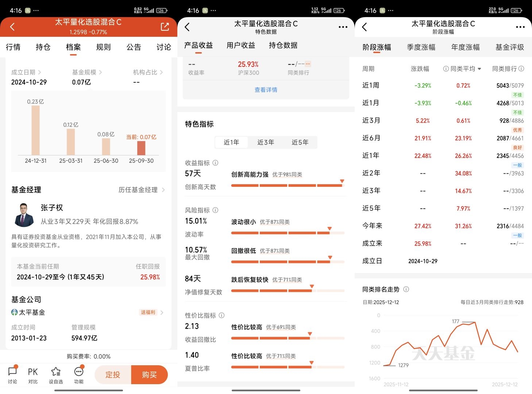Tap back arrow on 阶段涨幅 screen

click(364, 27)
